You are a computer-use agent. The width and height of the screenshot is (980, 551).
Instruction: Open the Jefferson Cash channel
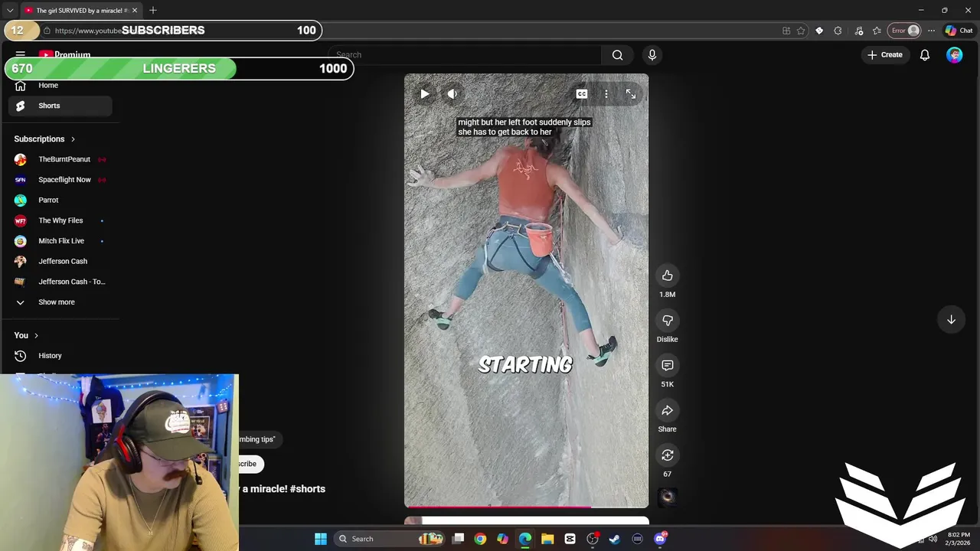coord(60,262)
